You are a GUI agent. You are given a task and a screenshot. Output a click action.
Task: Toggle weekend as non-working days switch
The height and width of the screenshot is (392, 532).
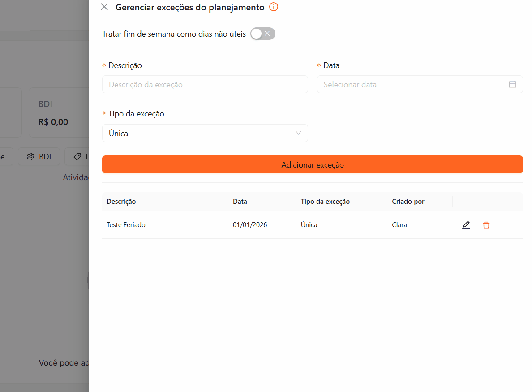(x=262, y=34)
